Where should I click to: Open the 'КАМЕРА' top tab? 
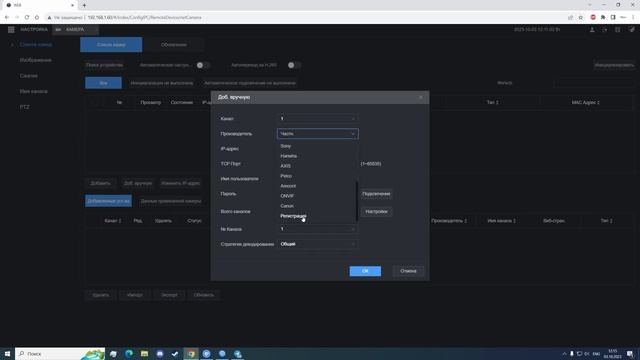(76, 29)
